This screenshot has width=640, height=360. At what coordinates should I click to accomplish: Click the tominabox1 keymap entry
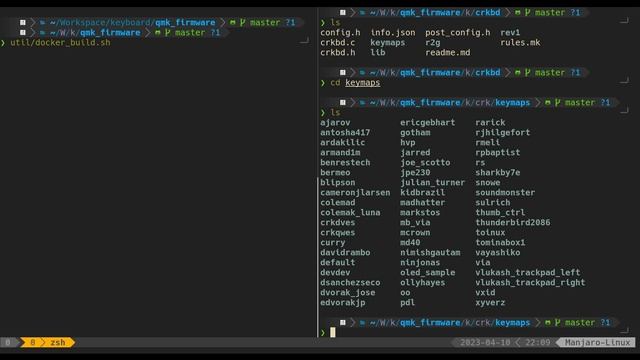click(500, 242)
